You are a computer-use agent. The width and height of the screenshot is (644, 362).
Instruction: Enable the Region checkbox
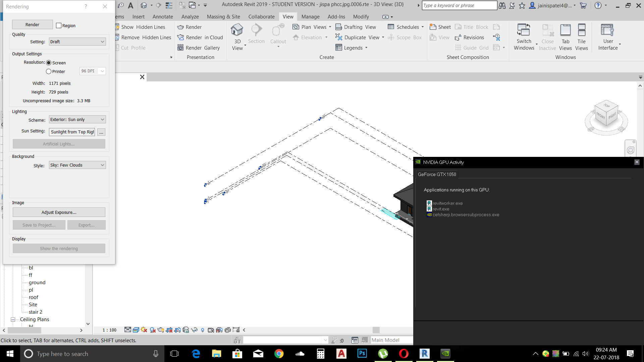[x=59, y=25]
